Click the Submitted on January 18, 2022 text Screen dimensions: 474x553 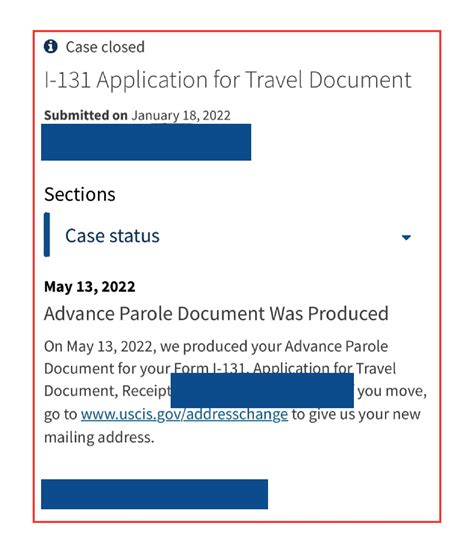tap(137, 116)
